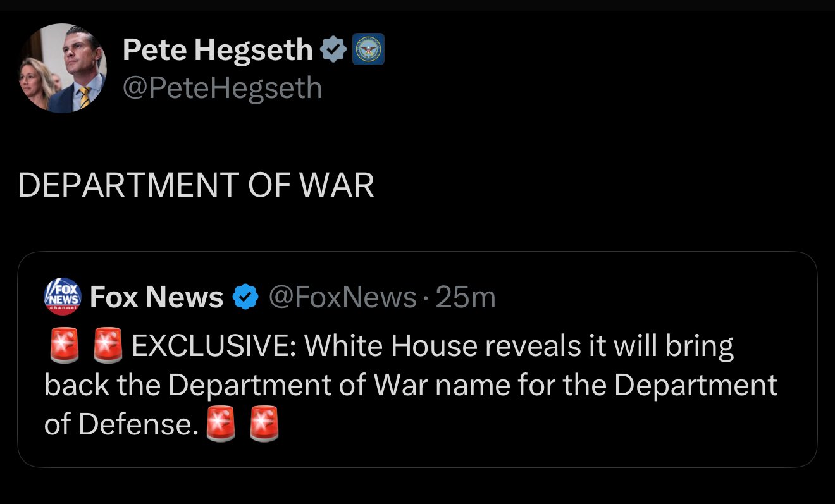Click the word 'Department' ending the second quoted line
The width and height of the screenshot is (835, 504).
(696, 386)
